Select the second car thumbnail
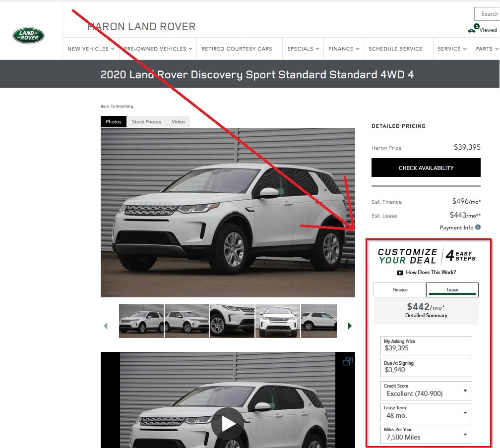This screenshot has height=448, width=500. tap(187, 321)
